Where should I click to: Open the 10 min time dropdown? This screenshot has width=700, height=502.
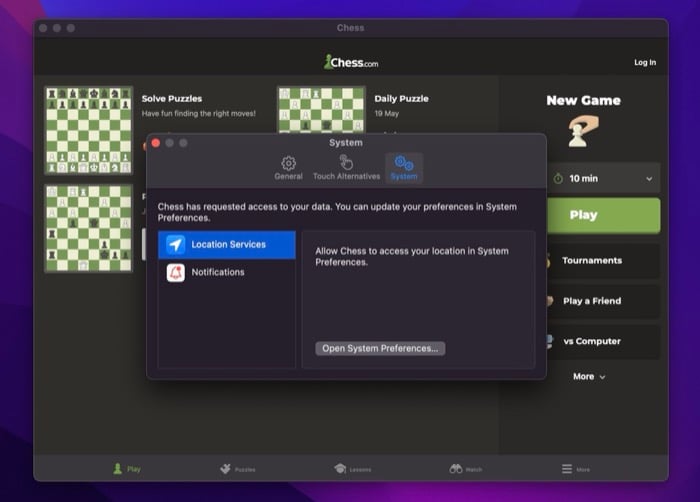coord(604,178)
